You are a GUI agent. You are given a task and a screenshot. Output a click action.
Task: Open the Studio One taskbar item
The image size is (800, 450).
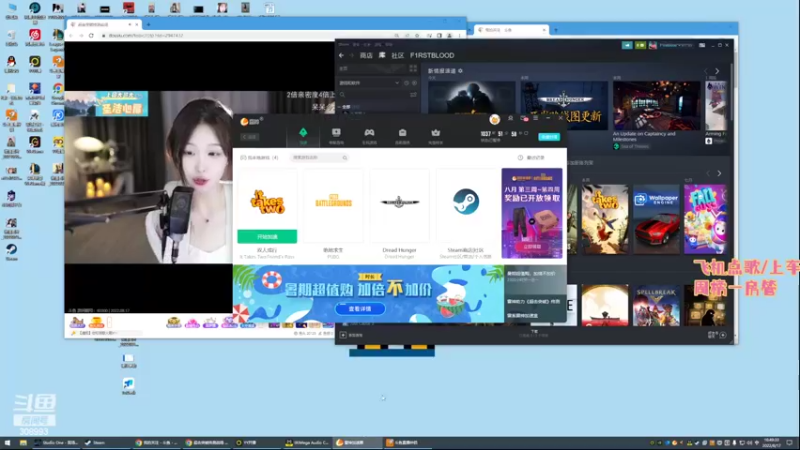coord(56,442)
